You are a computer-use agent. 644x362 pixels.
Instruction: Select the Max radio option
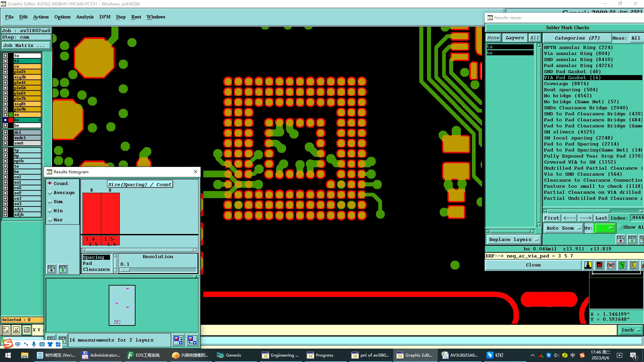tap(50, 220)
